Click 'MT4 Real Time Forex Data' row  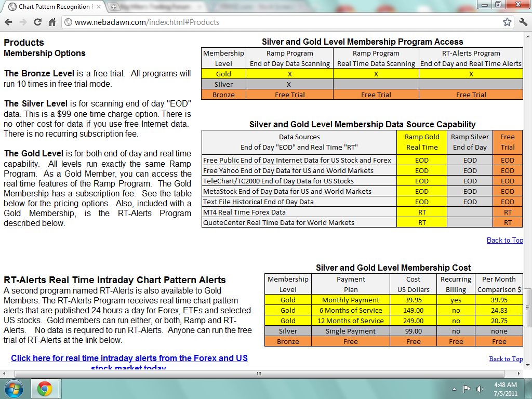(362, 212)
